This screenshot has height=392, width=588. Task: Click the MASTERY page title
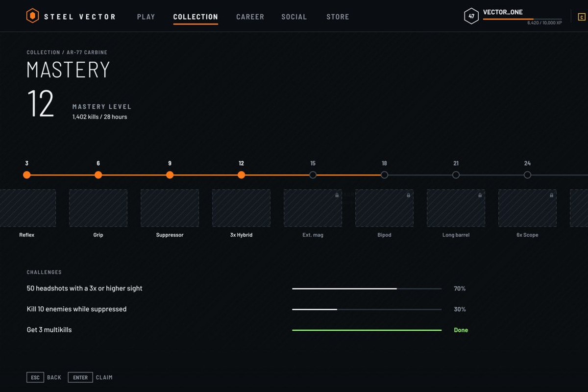(x=68, y=70)
